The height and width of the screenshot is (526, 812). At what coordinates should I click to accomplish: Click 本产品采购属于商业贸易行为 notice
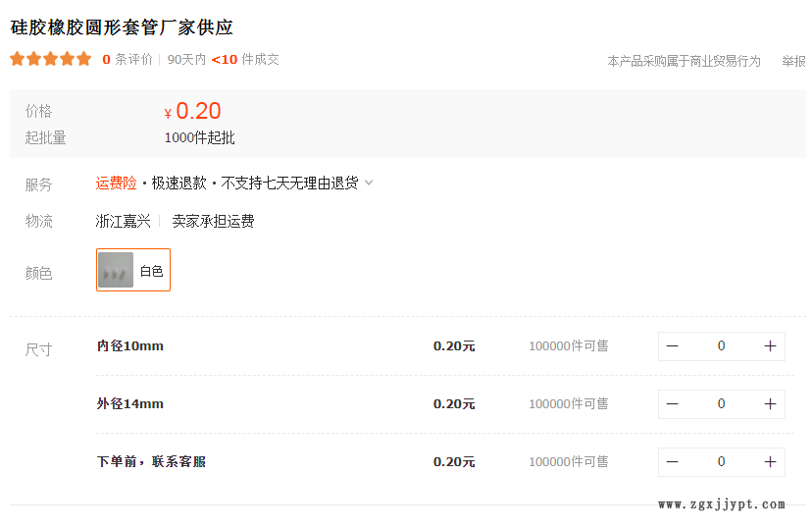[x=684, y=61]
